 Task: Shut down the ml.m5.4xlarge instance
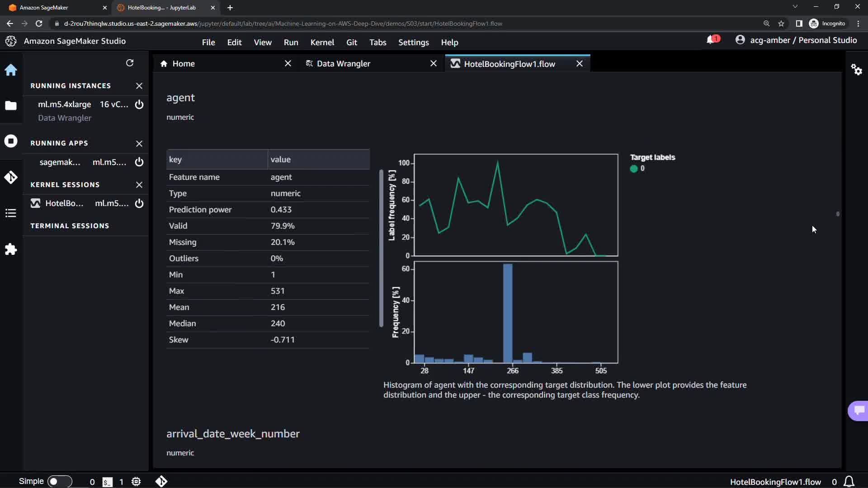coord(139,104)
